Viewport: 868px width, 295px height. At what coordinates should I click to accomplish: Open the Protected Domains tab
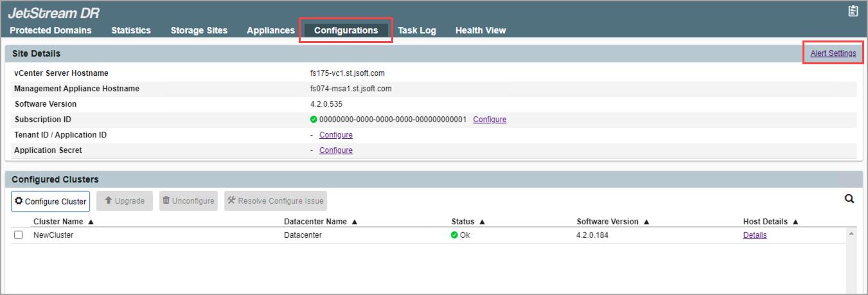pyautogui.click(x=51, y=30)
